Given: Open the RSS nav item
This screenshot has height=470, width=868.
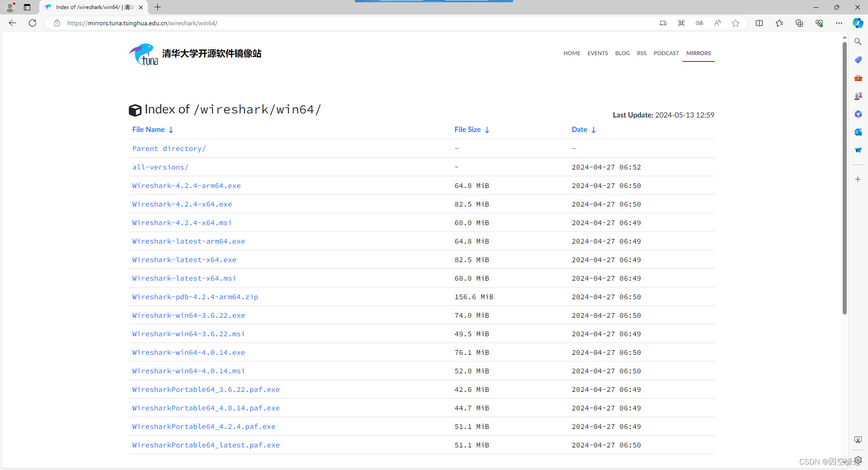Looking at the screenshot, I should (x=642, y=53).
